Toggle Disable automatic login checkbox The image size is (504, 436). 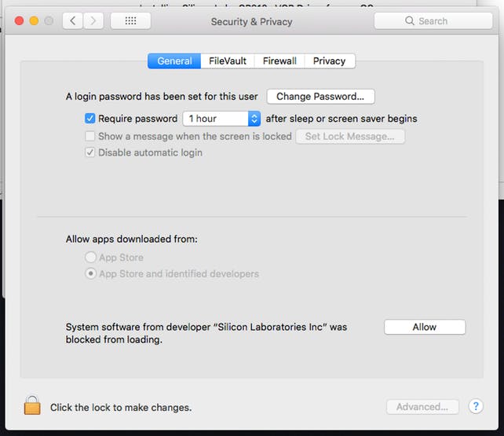(90, 152)
